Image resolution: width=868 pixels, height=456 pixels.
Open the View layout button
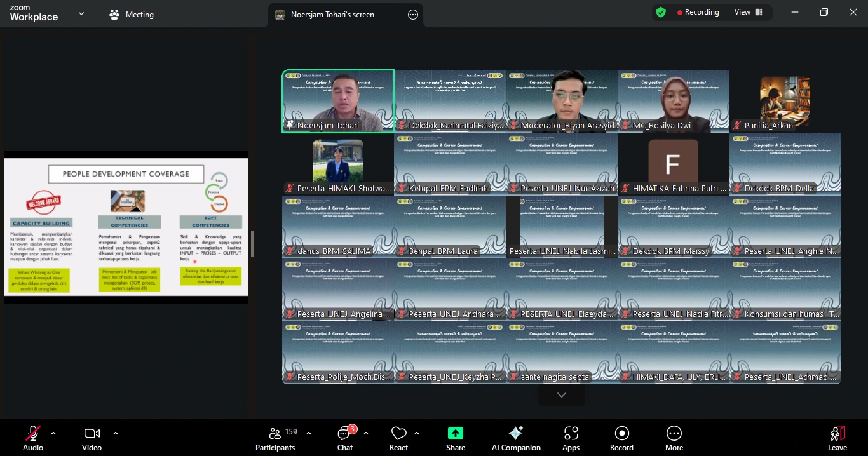748,12
